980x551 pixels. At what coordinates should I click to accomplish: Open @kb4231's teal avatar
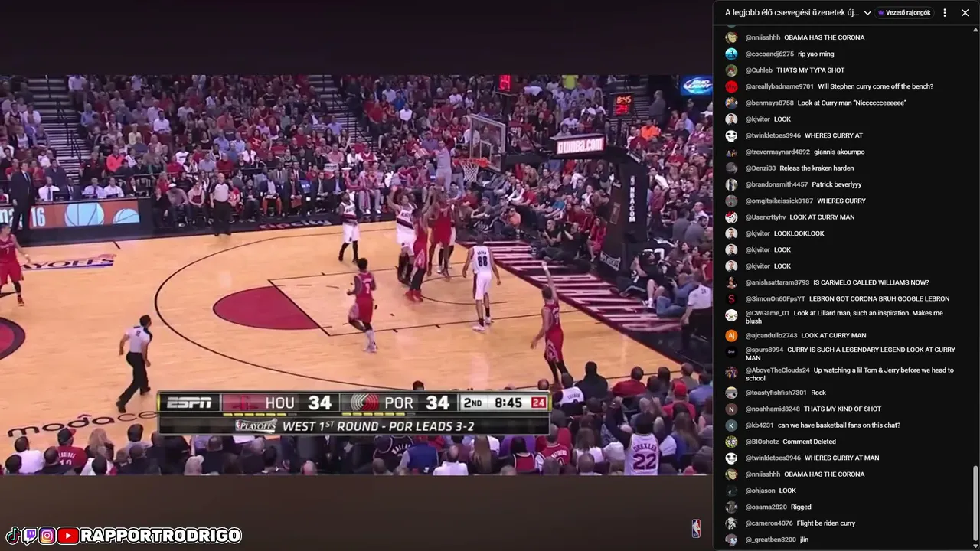coord(731,425)
